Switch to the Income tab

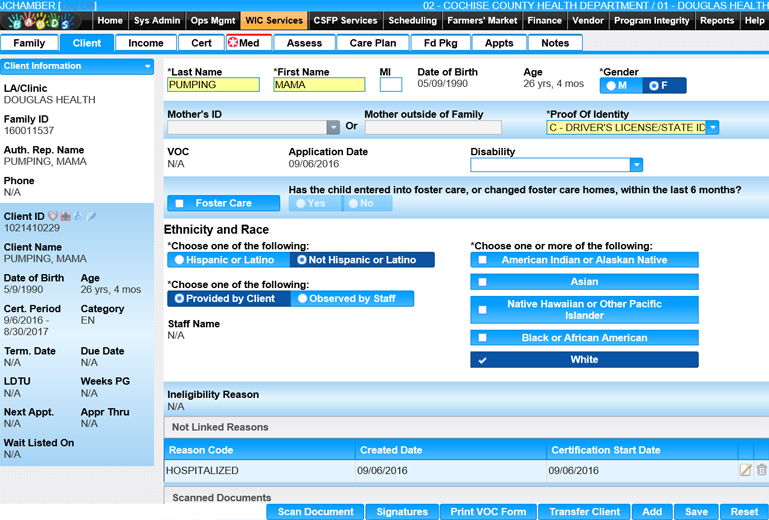click(146, 43)
